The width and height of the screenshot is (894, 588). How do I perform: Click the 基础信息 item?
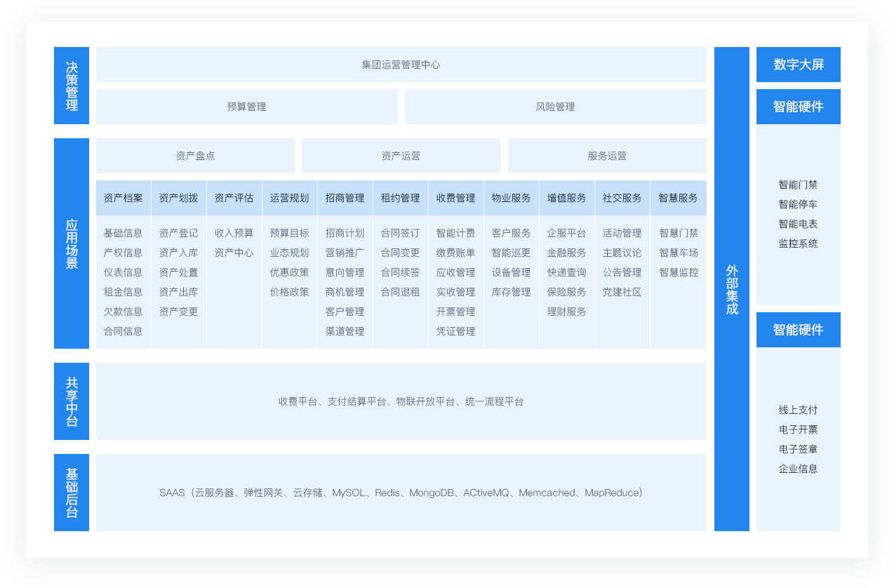pyautogui.click(x=123, y=233)
